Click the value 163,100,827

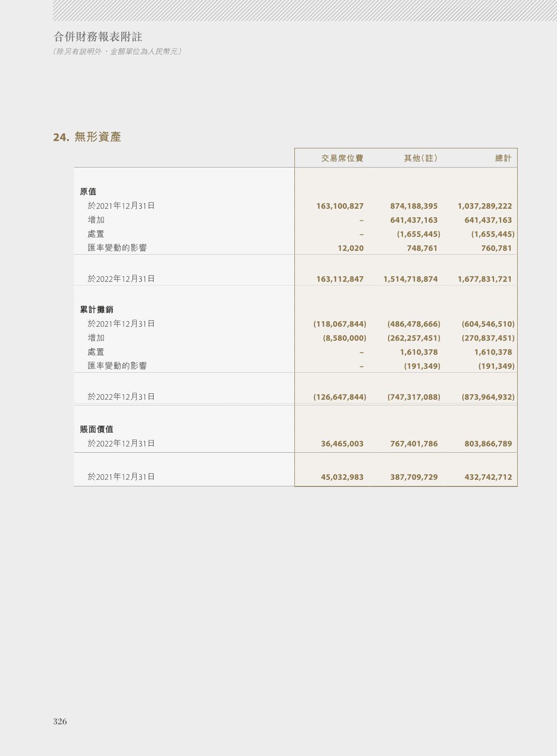(340, 206)
